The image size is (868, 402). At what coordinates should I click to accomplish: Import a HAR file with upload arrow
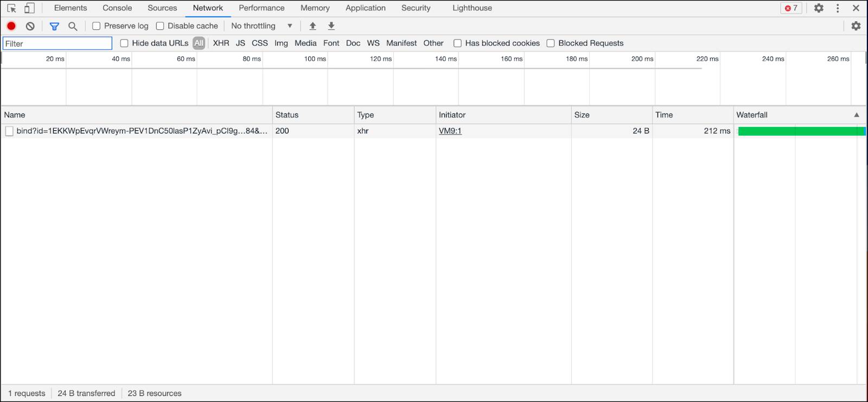pyautogui.click(x=312, y=26)
